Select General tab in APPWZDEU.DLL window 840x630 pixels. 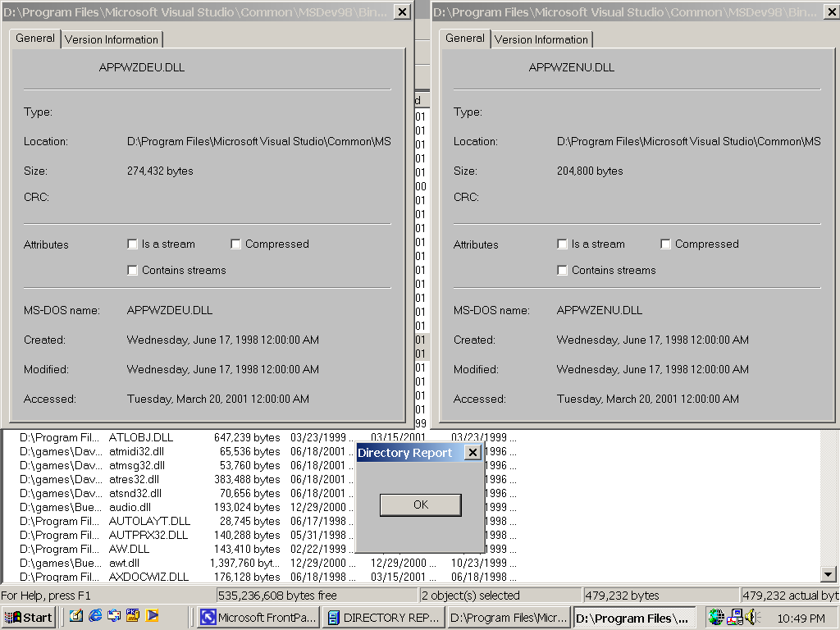point(35,39)
